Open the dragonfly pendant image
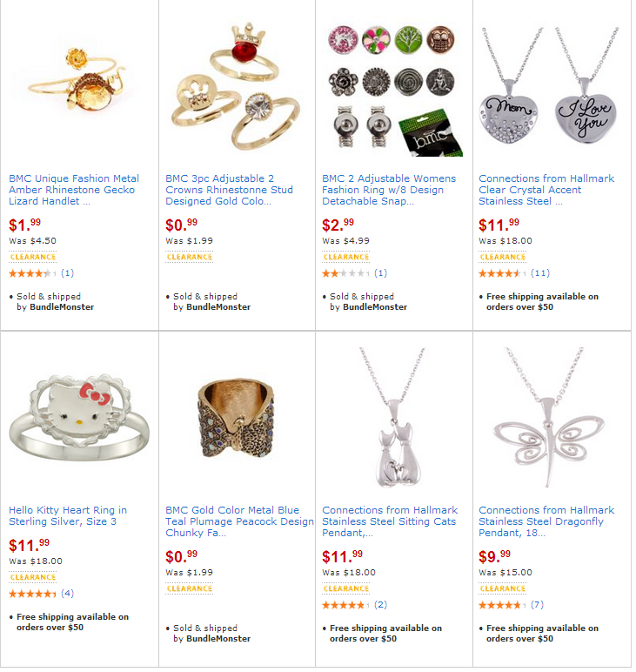 [x=548, y=418]
